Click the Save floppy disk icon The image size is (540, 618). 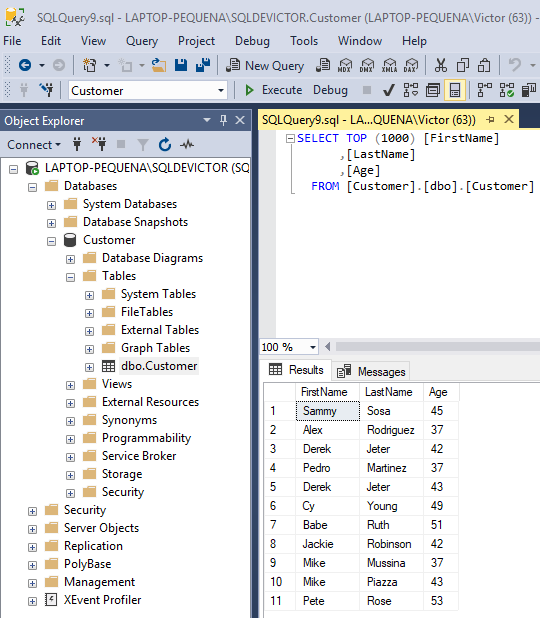click(181, 65)
